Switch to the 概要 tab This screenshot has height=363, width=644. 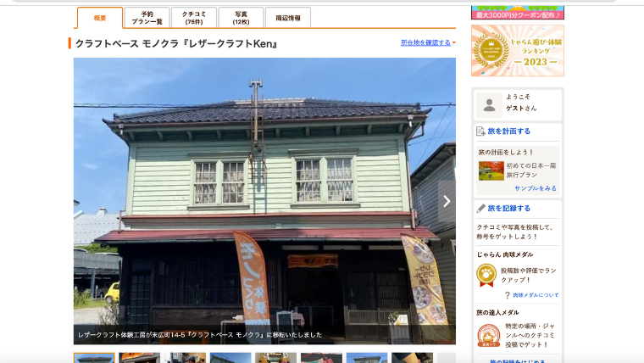coord(100,18)
